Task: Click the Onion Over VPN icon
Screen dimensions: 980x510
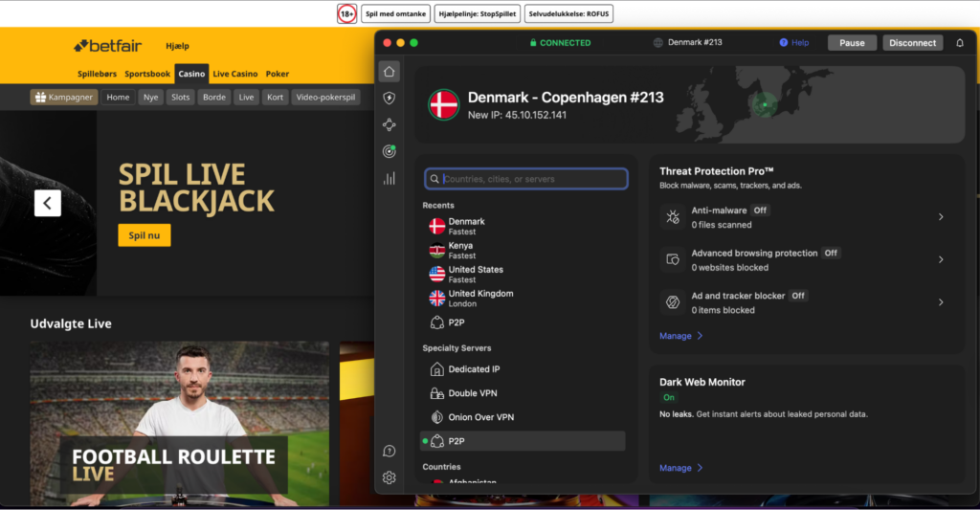Action: pos(436,417)
